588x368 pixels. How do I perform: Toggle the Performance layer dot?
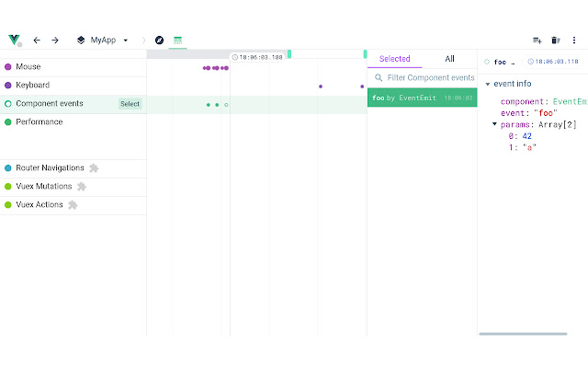pos(8,122)
